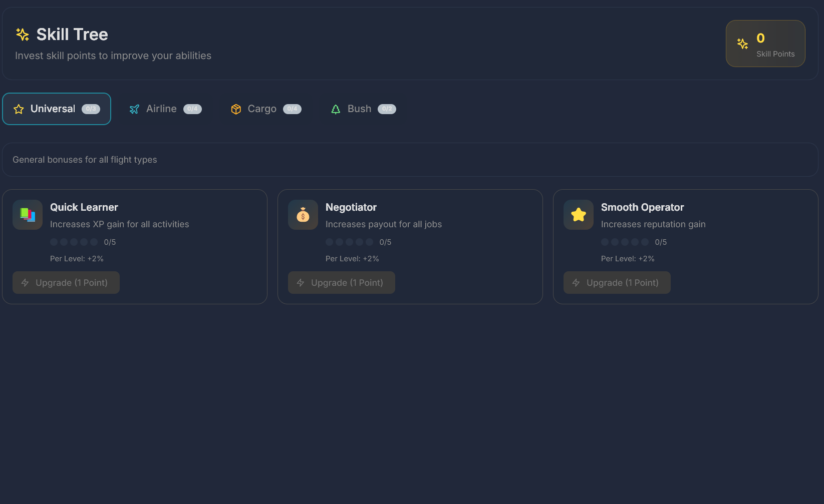Click Quick Learner level progress dots
This screenshot has height=504, width=824.
tap(74, 242)
